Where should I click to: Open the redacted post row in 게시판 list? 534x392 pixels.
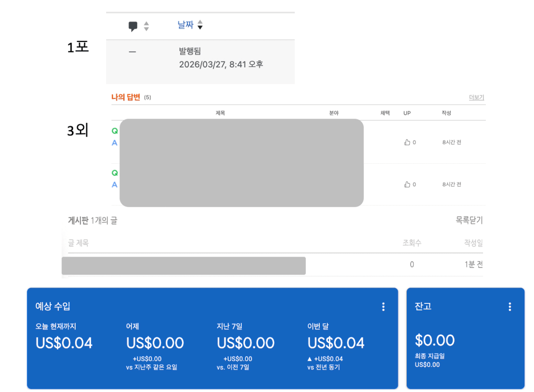pos(183,266)
